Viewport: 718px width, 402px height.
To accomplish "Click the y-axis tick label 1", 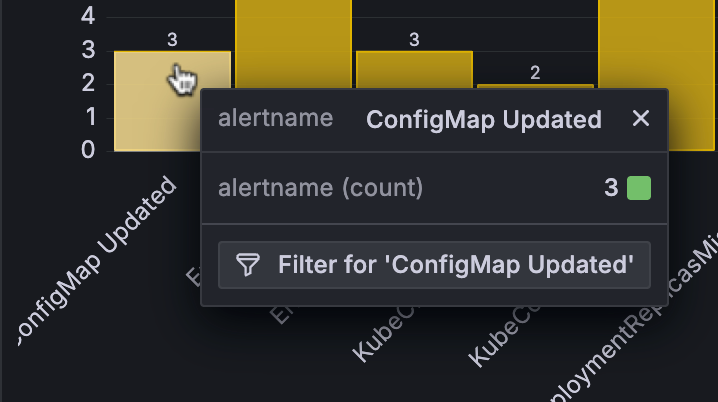I will 88,117.
